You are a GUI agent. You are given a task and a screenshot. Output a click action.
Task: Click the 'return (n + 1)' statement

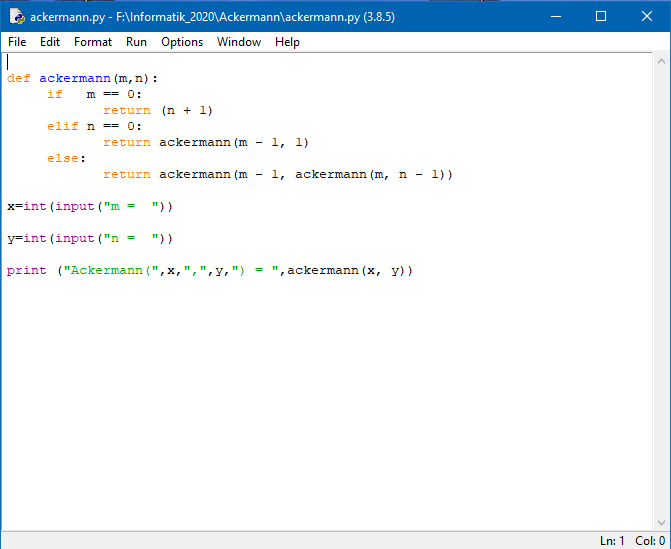(158, 110)
